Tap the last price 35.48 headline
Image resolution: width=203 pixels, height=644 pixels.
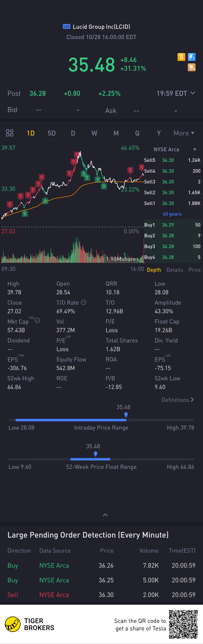92,65
